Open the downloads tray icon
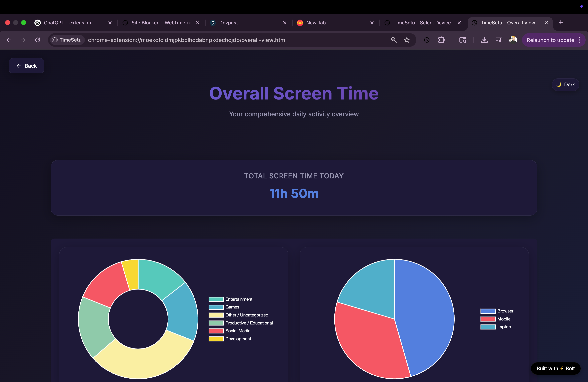This screenshot has height=382, width=588. [484, 40]
